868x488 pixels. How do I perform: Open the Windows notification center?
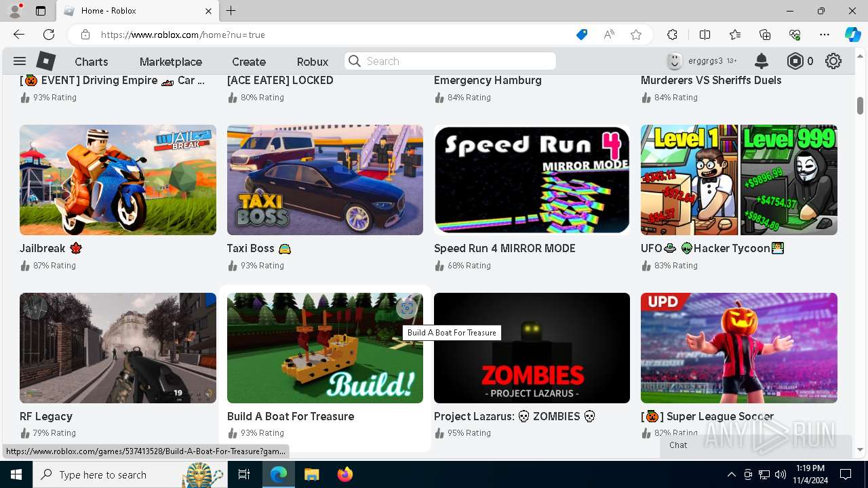coord(846,474)
